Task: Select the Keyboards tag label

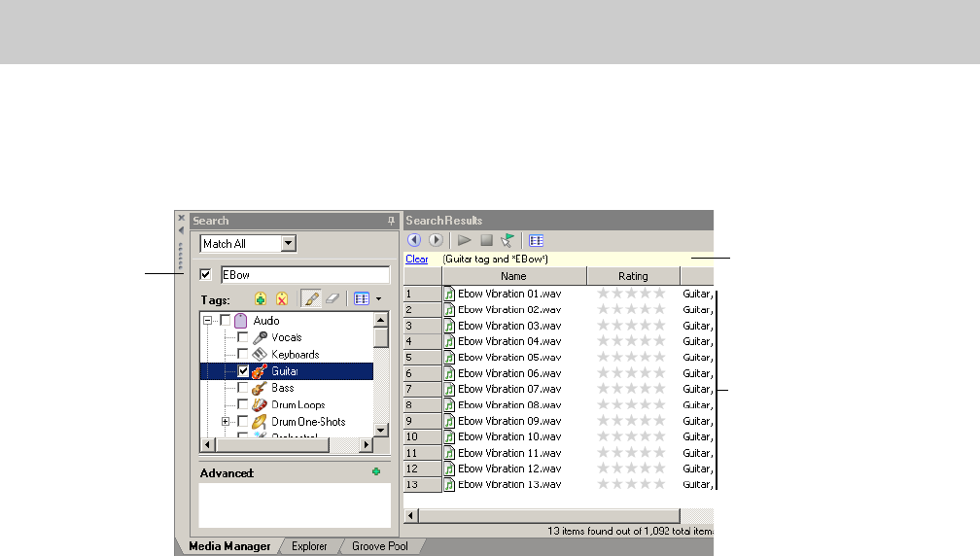Action: [x=296, y=354]
